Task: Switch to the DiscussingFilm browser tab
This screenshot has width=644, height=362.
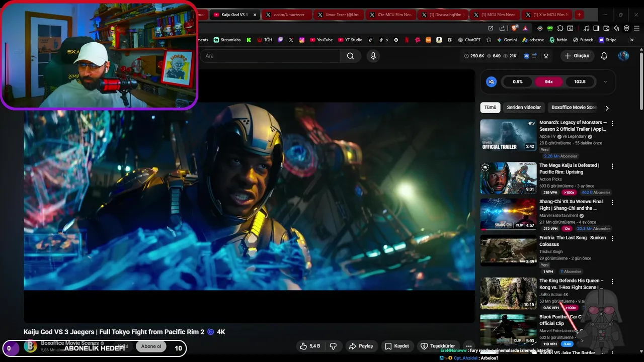Action: pyautogui.click(x=442, y=15)
